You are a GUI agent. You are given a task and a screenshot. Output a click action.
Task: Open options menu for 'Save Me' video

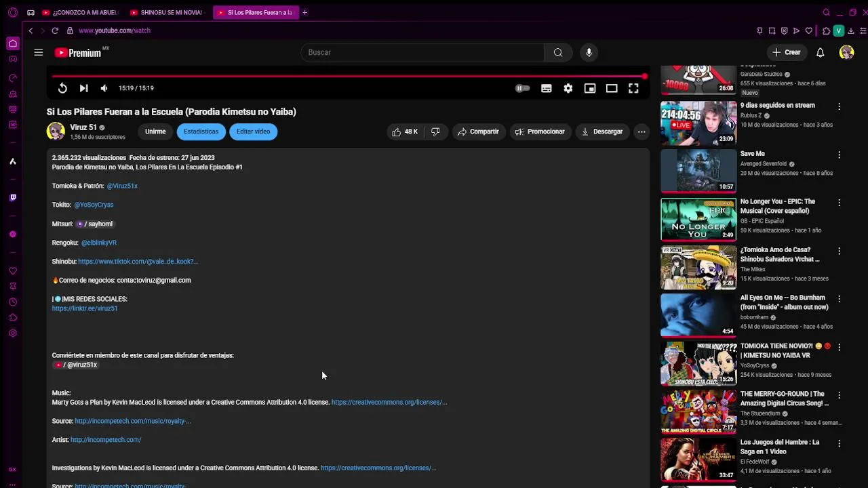(x=839, y=155)
